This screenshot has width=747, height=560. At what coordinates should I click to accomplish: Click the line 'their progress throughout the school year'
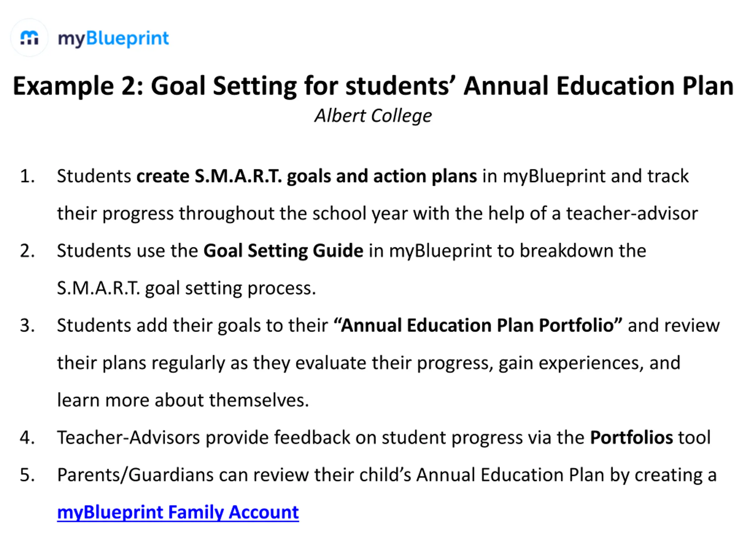pyautogui.click(x=377, y=213)
